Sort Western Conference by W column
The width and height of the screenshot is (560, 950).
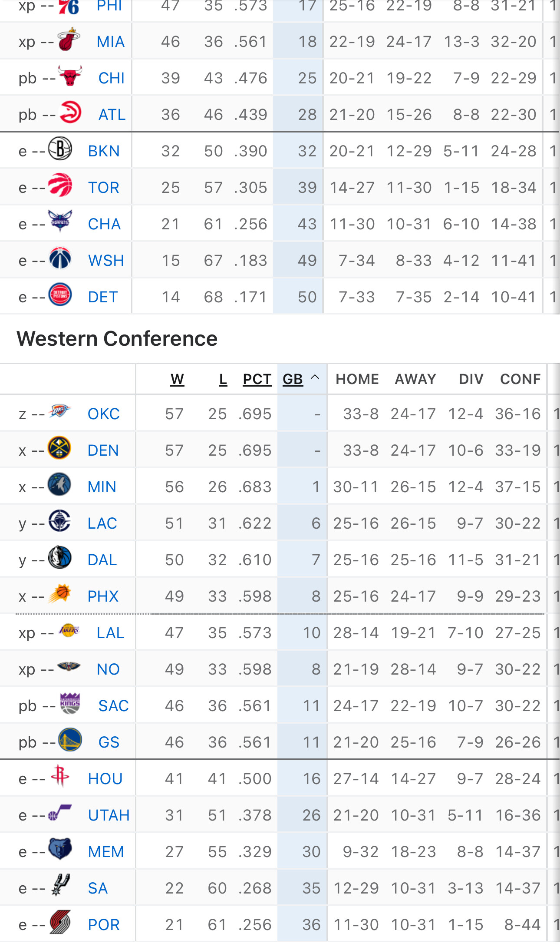pos(177,379)
